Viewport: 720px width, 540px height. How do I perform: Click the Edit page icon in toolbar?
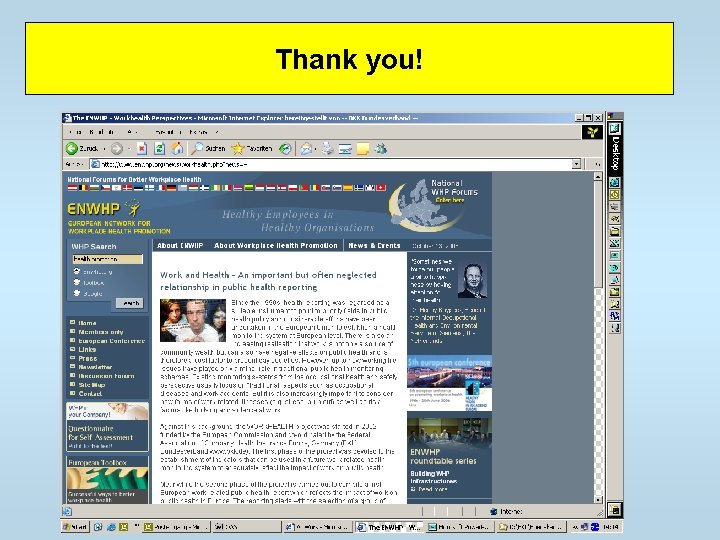point(345,148)
